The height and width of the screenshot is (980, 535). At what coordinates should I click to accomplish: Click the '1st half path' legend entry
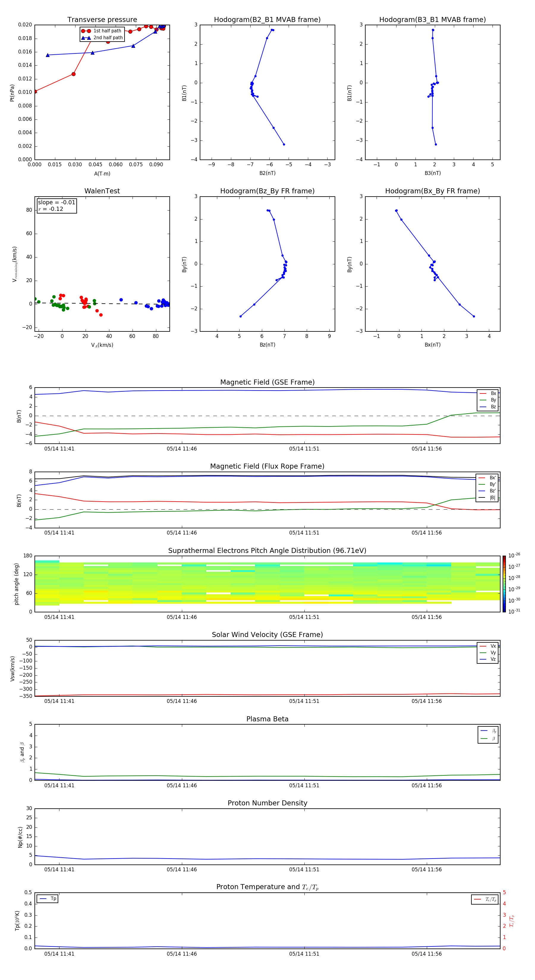click(101, 31)
